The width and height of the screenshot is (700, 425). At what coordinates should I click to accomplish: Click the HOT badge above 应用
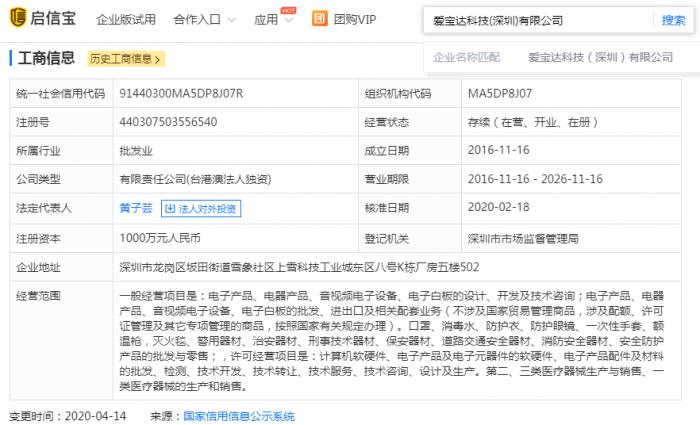coord(288,9)
